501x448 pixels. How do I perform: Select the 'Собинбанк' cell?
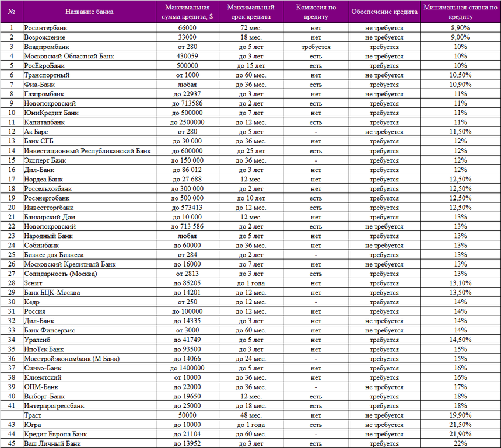[x=89, y=246]
